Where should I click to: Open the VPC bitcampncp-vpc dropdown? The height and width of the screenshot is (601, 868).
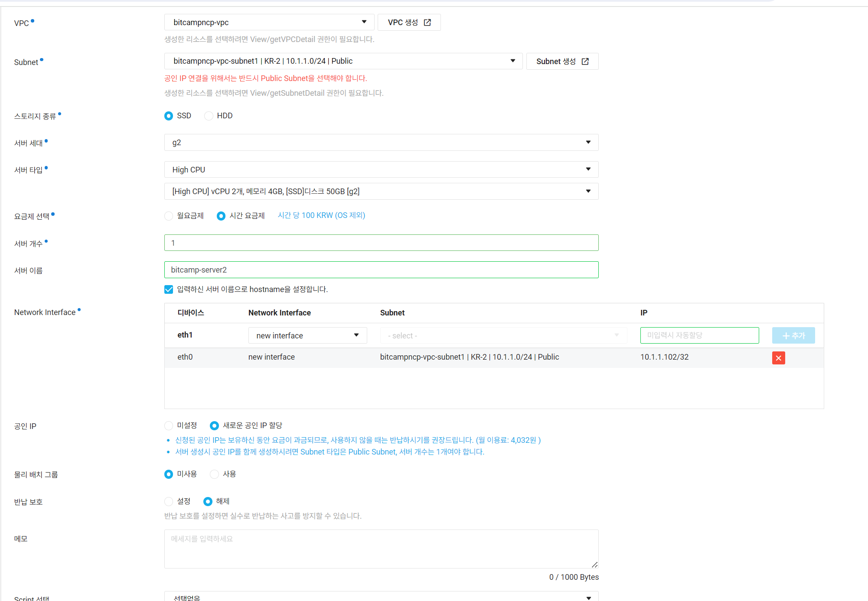click(269, 23)
